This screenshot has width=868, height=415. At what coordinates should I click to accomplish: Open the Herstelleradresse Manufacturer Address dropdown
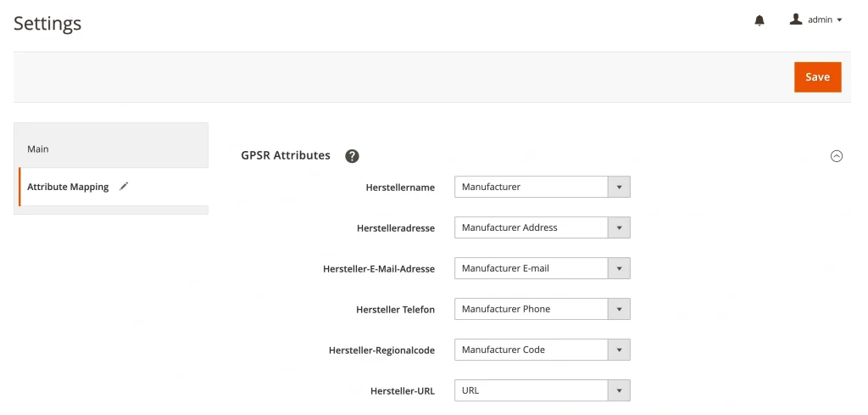point(542,227)
